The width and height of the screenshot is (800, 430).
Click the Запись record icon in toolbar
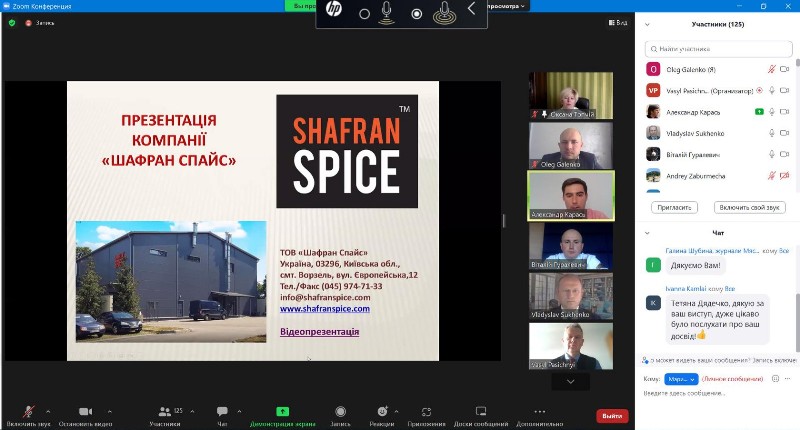pos(340,411)
